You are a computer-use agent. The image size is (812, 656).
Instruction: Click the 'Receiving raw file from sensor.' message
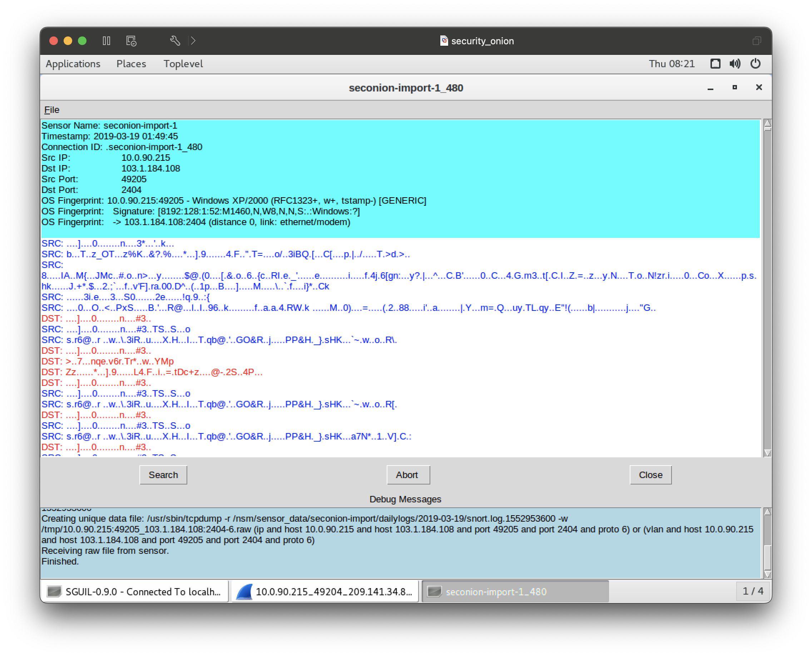pos(105,551)
